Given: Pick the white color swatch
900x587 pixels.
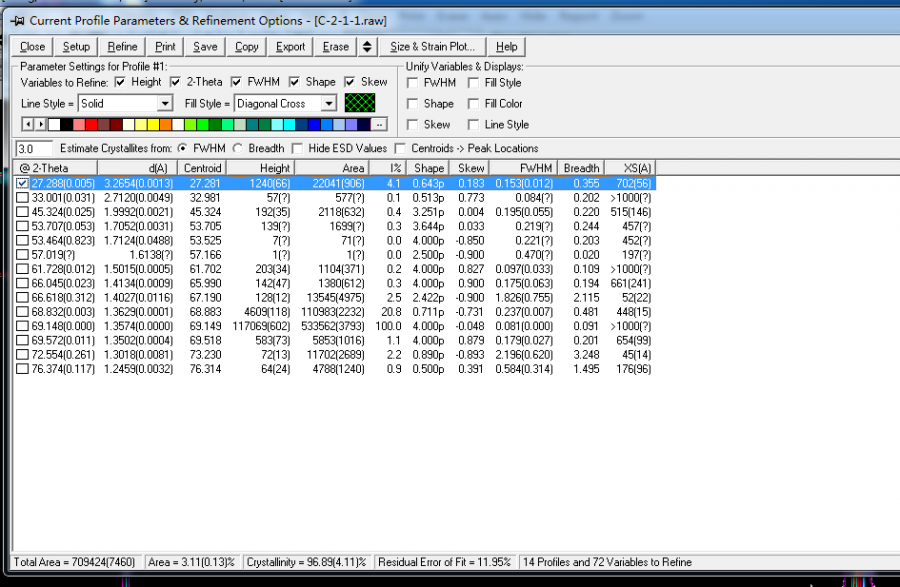Looking at the screenshot, I should (x=54, y=125).
